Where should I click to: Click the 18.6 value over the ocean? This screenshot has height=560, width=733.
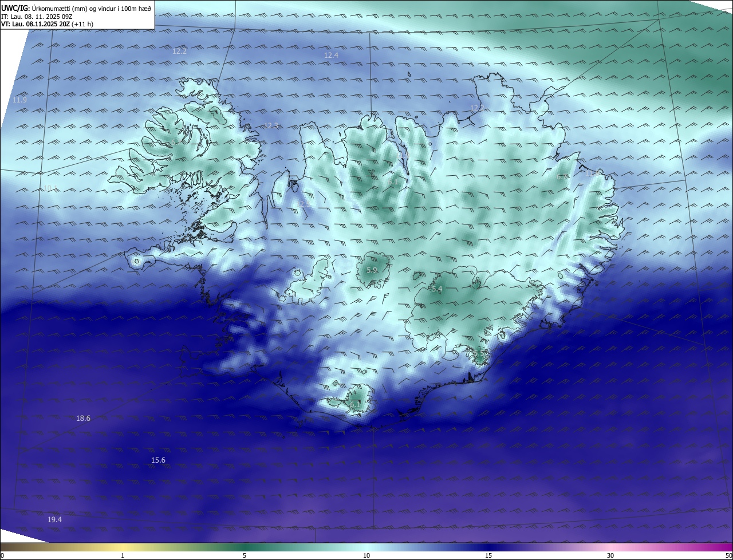coord(83,419)
